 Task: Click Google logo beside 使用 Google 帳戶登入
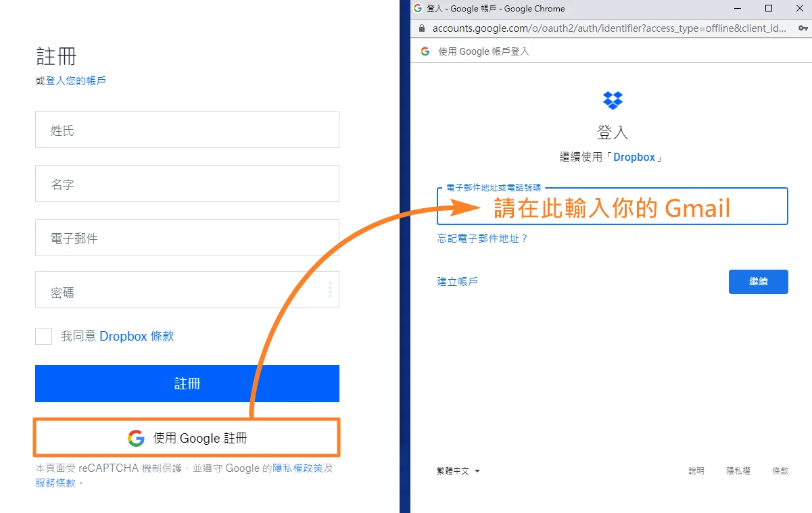coord(425,51)
